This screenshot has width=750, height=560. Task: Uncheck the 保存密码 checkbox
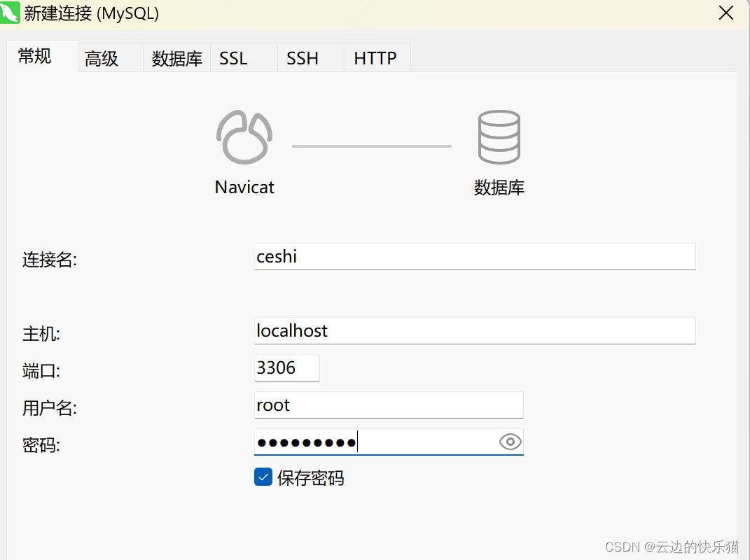tap(263, 477)
